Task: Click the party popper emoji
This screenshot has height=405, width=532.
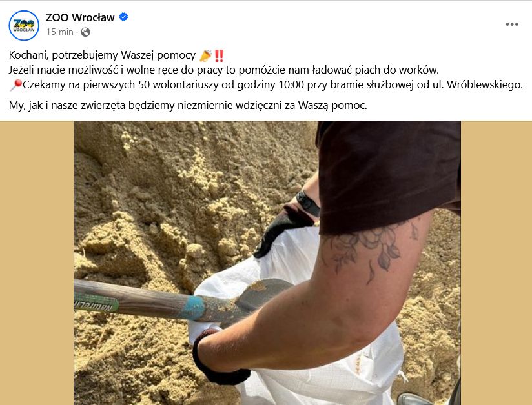Action: pyautogui.click(x=205, y=55)
